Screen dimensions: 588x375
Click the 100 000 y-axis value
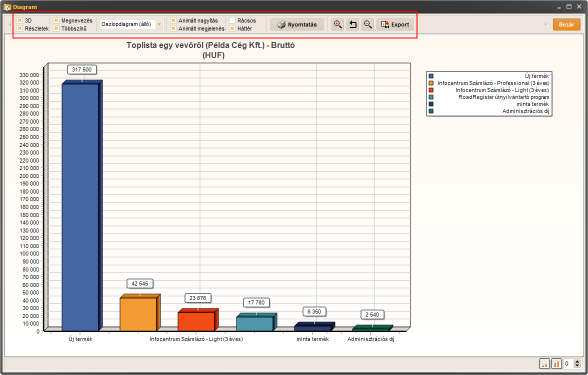[29, 253]
